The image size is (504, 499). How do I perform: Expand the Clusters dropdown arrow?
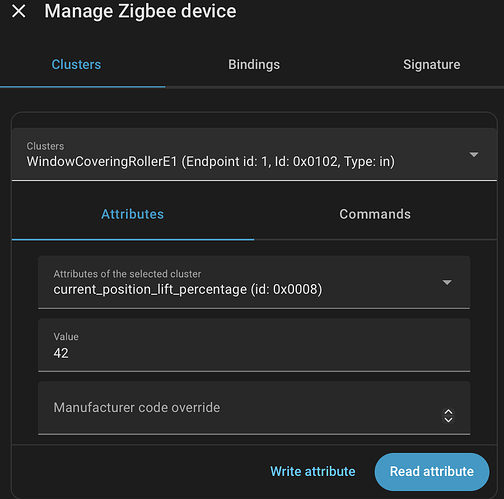(474, 155)
